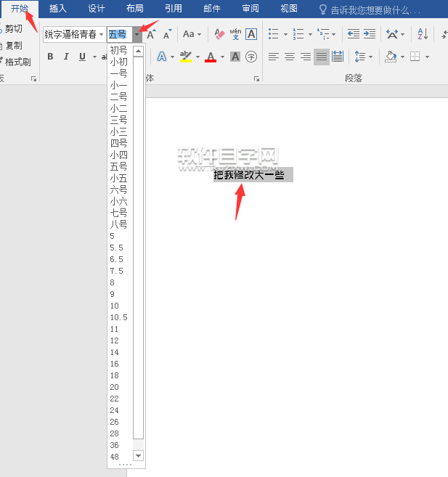Insert a bulleted list

click(274, 34)
